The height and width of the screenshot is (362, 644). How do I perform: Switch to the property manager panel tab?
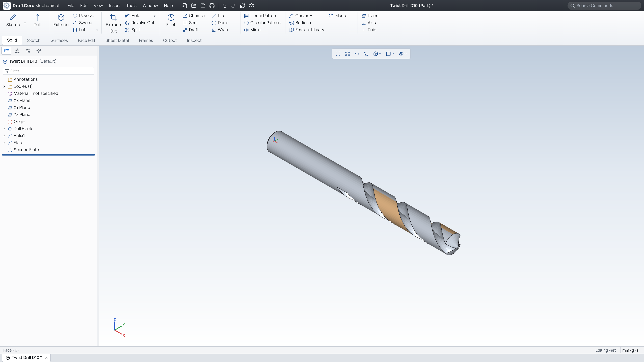click(17, 51)
